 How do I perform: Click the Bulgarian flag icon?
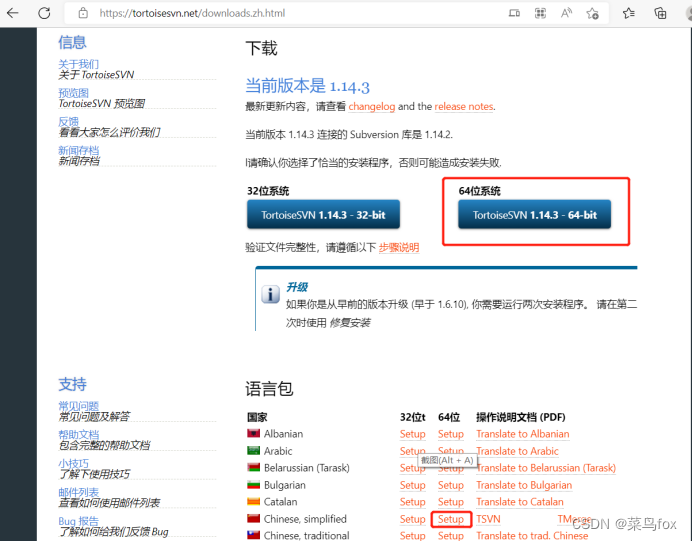tap(253, 485)
